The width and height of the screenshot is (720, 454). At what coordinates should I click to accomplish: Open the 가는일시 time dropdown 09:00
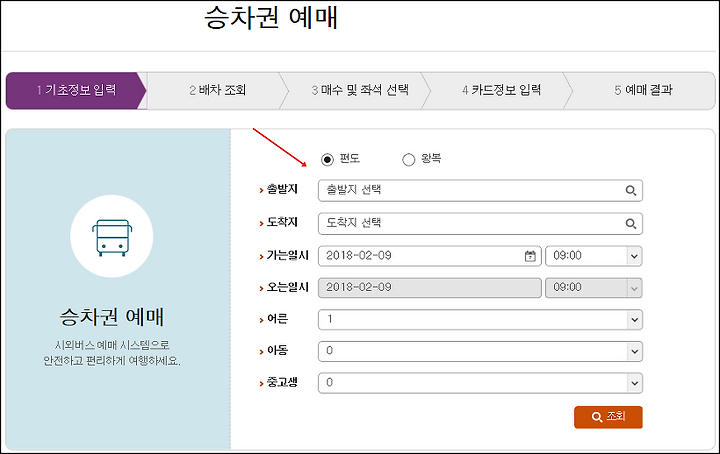pyautogui.click(x=593, y=256)
